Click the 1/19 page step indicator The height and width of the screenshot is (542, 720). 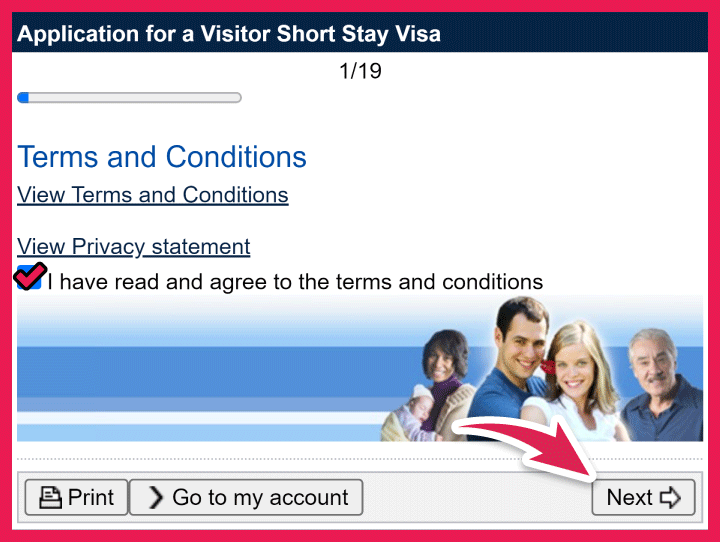360,72
